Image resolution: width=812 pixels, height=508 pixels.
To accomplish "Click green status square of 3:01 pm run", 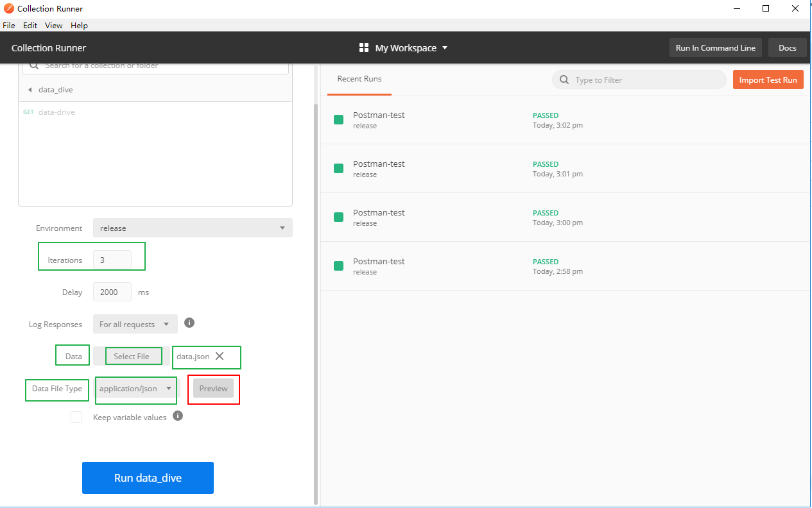I will tap(338, 169).
